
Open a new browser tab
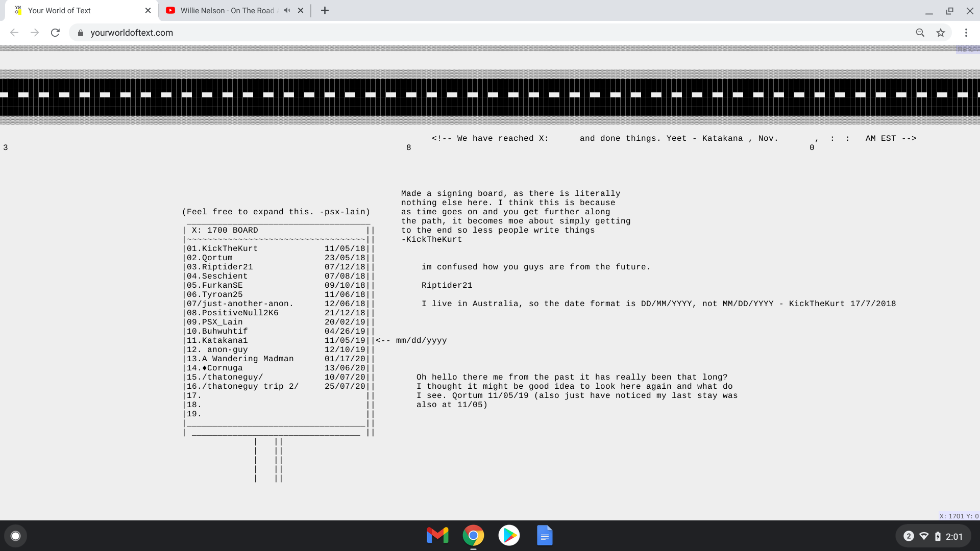click(x=325, y=10)
